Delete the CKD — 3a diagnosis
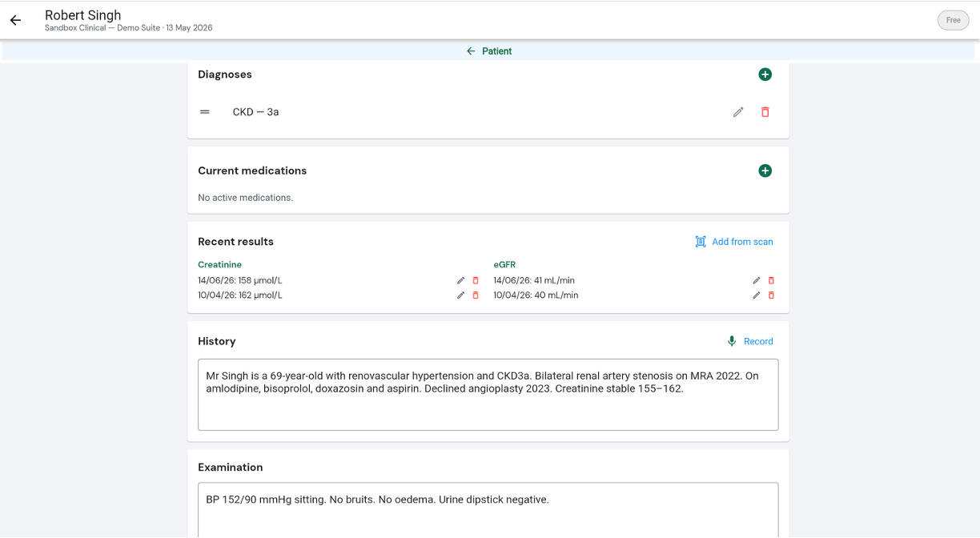 tap(765, 112)
